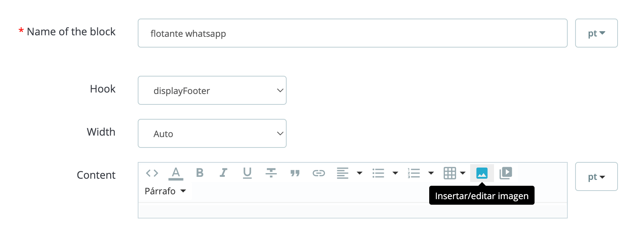Click the text color icon
The width and height of the screenshot is (644, 240).
(176, 173)
